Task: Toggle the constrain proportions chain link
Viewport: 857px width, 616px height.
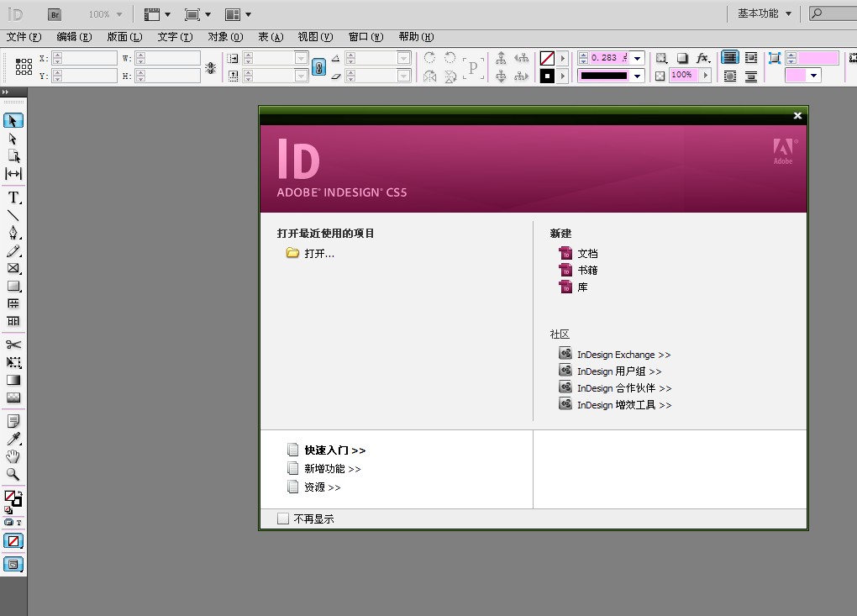Action: (318, 67)
